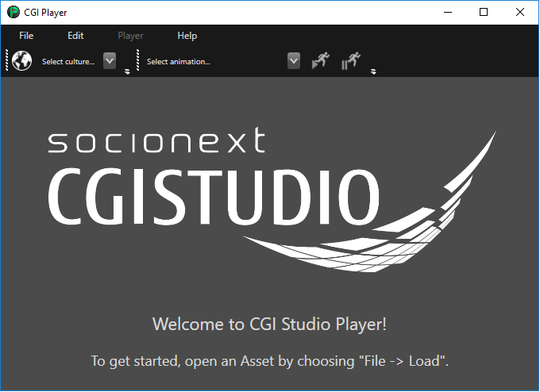
Task: Open the Select culture dropdown arrow
Action: pos(110,61)
